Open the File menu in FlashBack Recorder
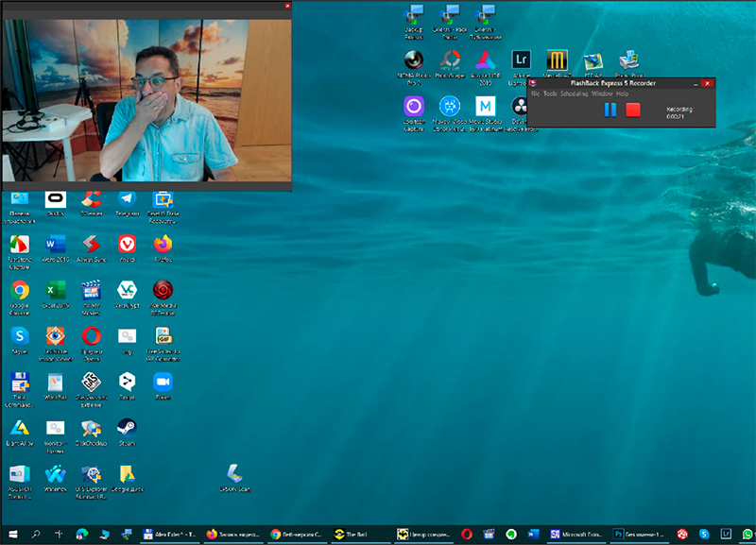 (535, 94)
